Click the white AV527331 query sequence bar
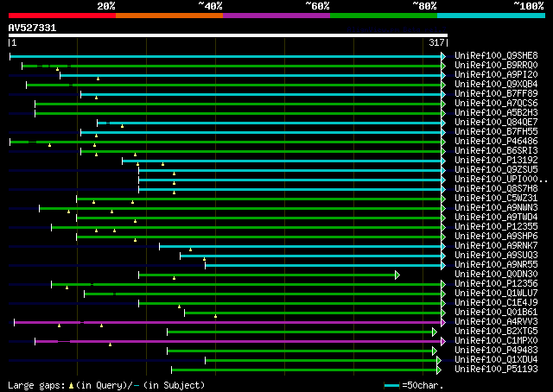553x392 pixels. coord(228,35)
